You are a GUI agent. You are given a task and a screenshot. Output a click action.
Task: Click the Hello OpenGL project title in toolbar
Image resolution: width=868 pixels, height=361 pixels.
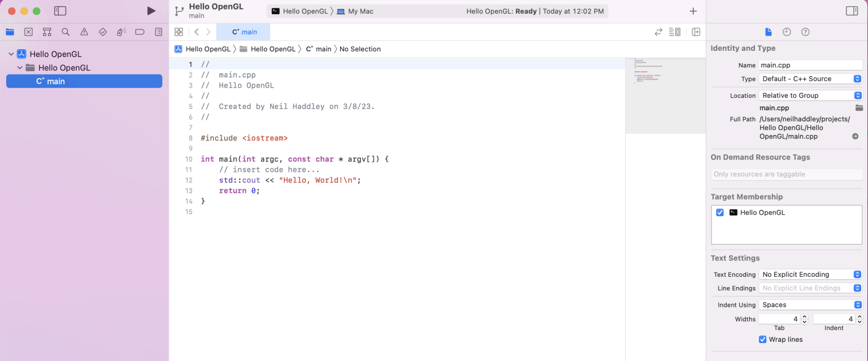216,7
